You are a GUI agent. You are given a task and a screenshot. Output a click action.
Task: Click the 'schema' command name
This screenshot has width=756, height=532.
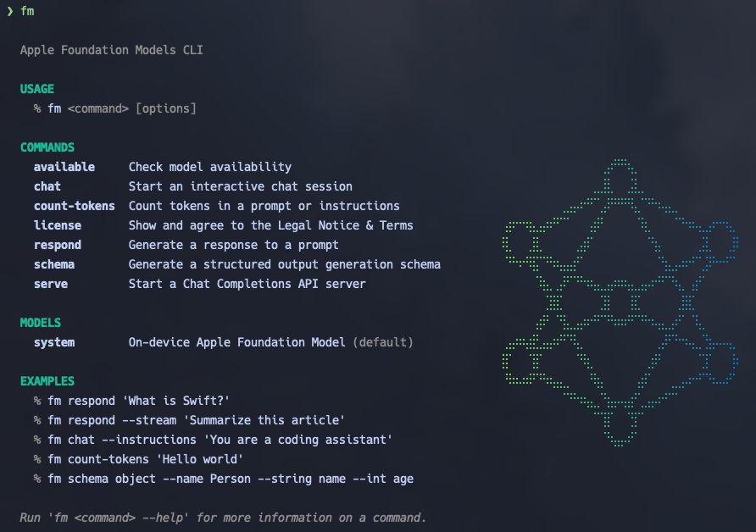tap(54, 264)
